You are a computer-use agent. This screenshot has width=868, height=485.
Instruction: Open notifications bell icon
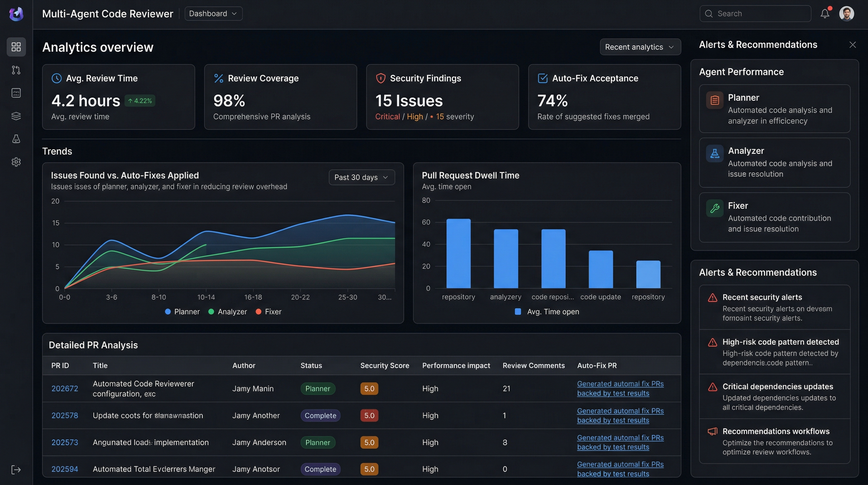pyautogui.click(x=824, y=14)
